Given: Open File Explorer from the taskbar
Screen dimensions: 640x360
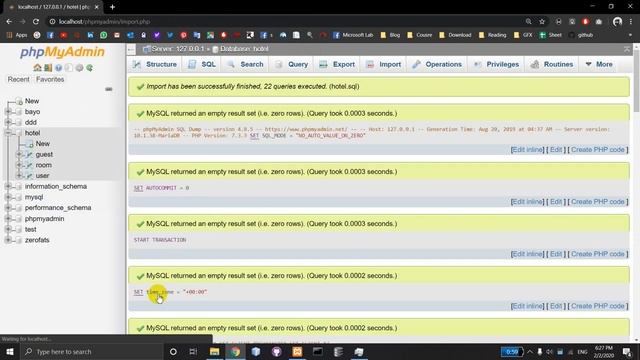Looking at the screenshot, I should [215, 352].
